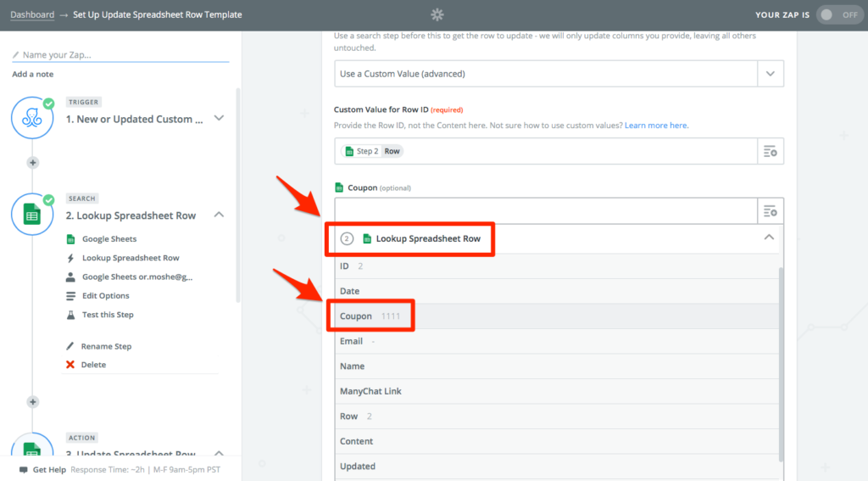
Task: Click Google Sheets app icon in step 2 list
Action: [70, 239]
